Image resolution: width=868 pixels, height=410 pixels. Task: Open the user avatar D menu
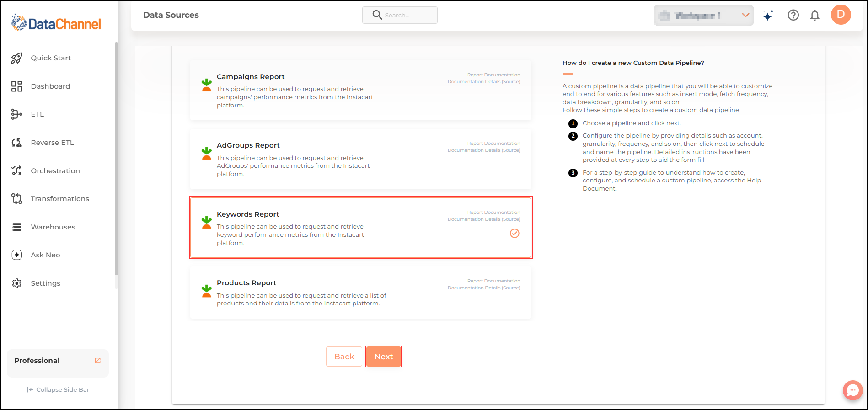point(841,15)
